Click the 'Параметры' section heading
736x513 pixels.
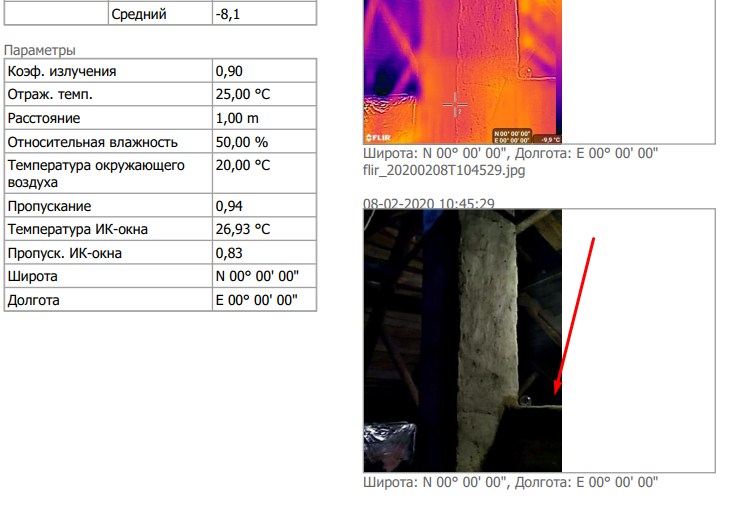pyautogui.click(x=40, y=50)
